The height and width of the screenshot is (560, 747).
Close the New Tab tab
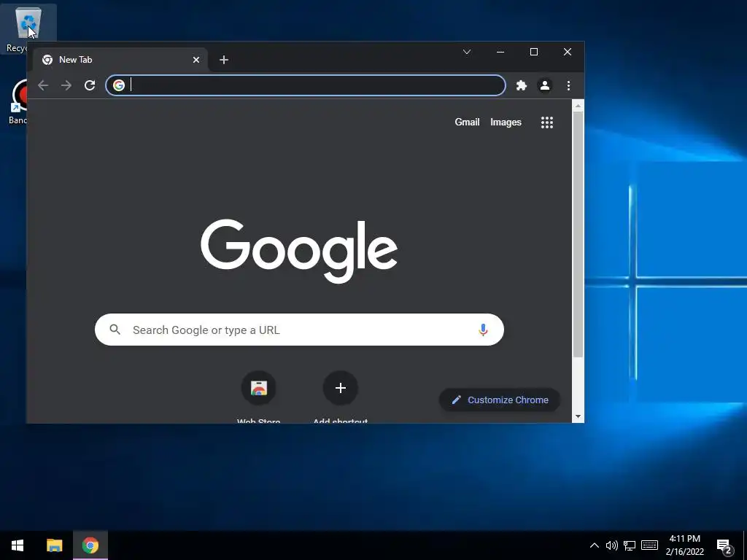pyautogui.click(x=196, y=60)
